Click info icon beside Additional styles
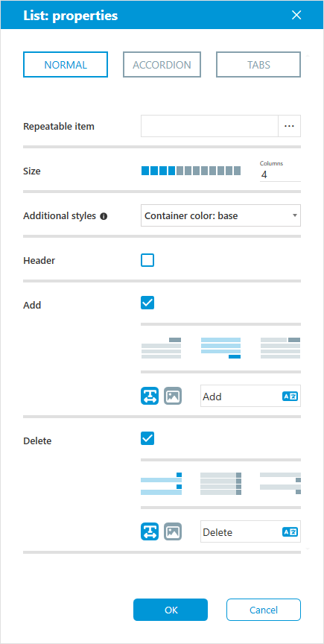This screenshot has width=324, height=644. coord(104,216)
